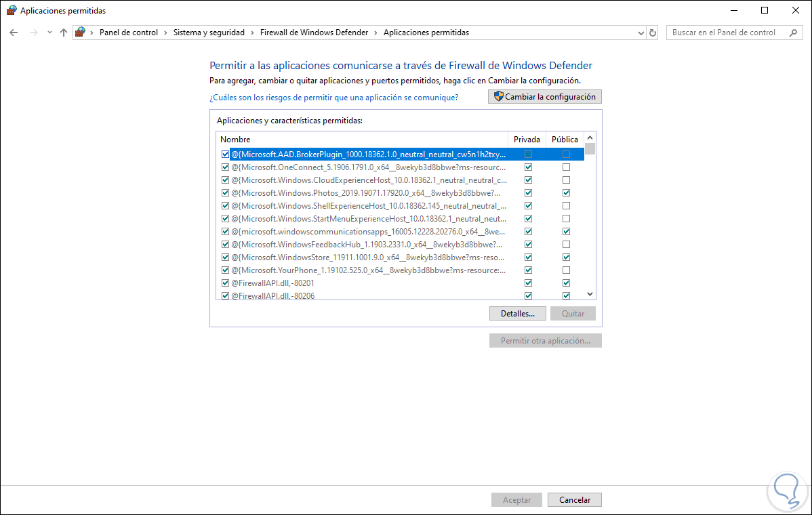This screenshot has height=515, width=812.
Task: Expand chevron after Firewall de Windows Defender breadcrumb
Action: [x=376, y=33]
